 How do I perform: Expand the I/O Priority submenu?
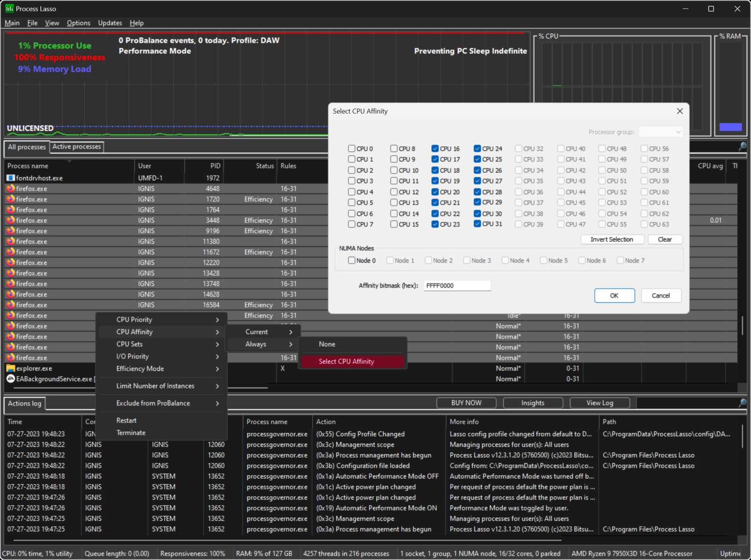click(x=162, y=356)
